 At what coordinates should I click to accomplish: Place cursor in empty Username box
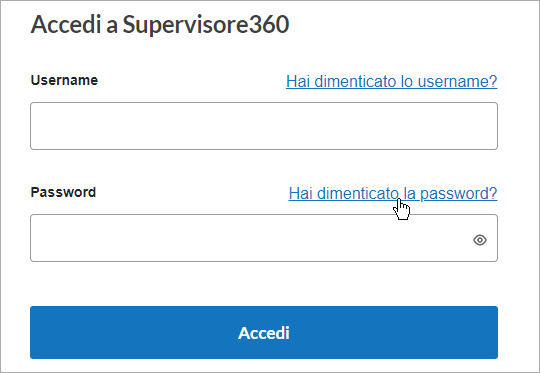pos(264,126)
